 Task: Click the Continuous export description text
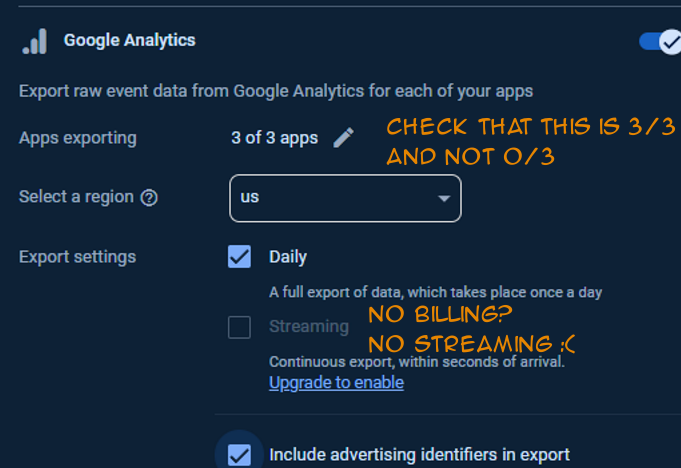(x=417, y=362)
